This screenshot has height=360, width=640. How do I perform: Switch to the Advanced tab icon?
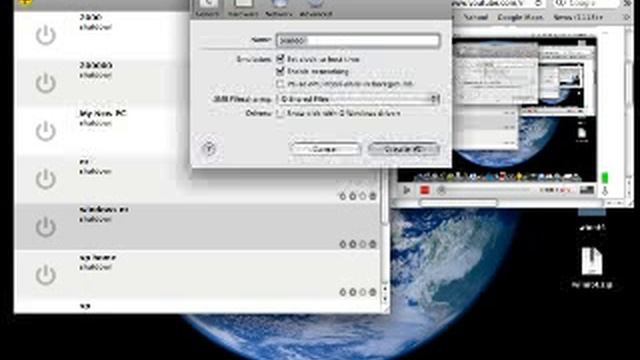point(316,7)
